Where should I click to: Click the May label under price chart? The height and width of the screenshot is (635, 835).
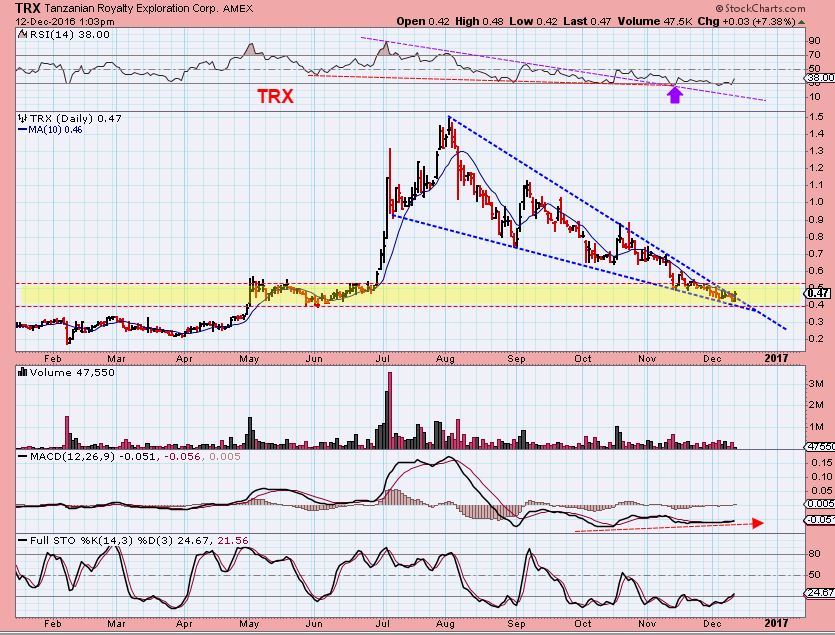tap(249, 359)
